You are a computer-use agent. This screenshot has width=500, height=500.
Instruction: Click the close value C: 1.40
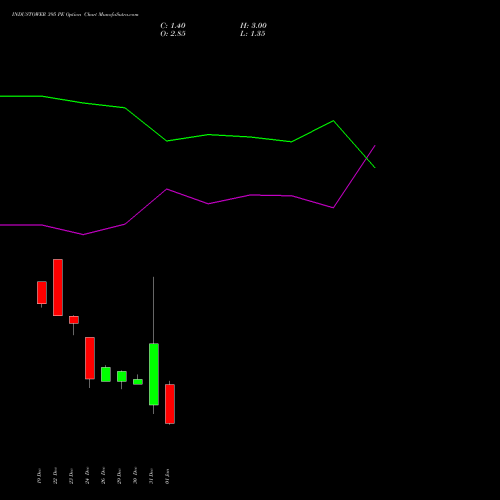coord(173,26)
